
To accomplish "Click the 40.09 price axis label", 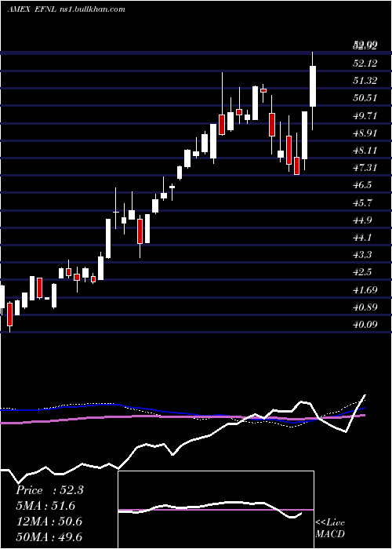I will click(x=365, y=325).
